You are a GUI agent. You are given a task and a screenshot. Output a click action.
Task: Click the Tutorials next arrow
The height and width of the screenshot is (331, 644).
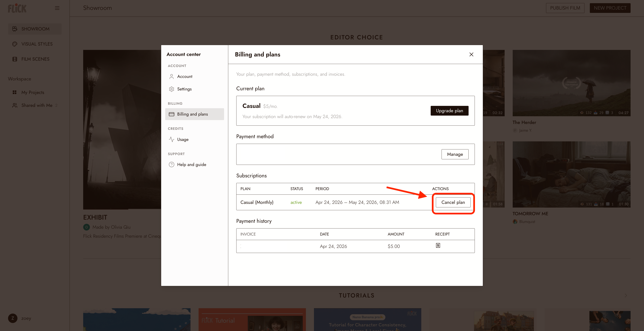pyautogui.click(x=626, y=295)
